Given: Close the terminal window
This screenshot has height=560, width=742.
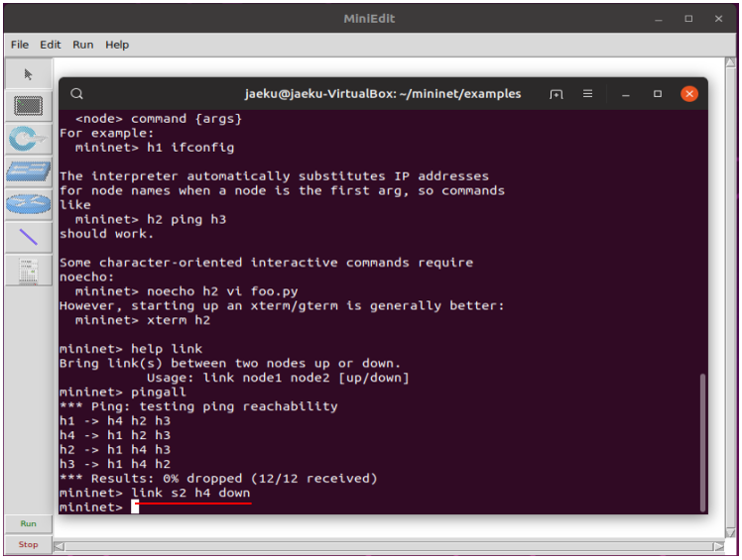Looking at the screenshot, I should [689, 93].
